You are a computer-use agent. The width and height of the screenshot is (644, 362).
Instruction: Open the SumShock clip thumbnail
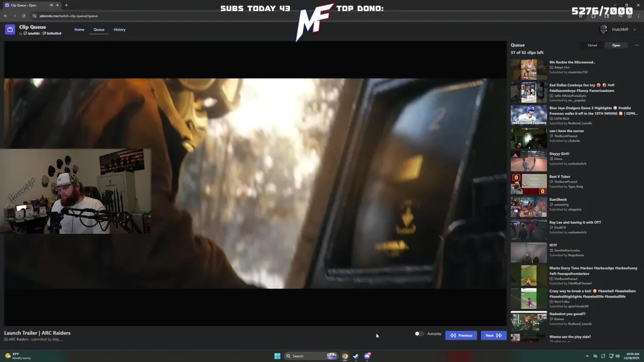coord(528,207)
